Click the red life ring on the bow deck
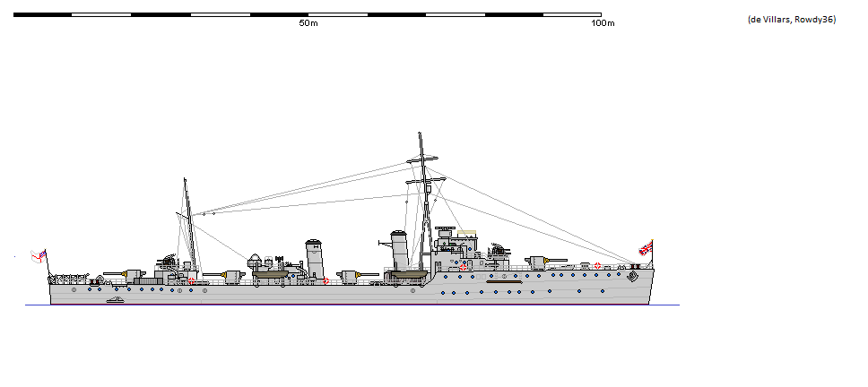868x387 pixels. (x=598, y=266)
